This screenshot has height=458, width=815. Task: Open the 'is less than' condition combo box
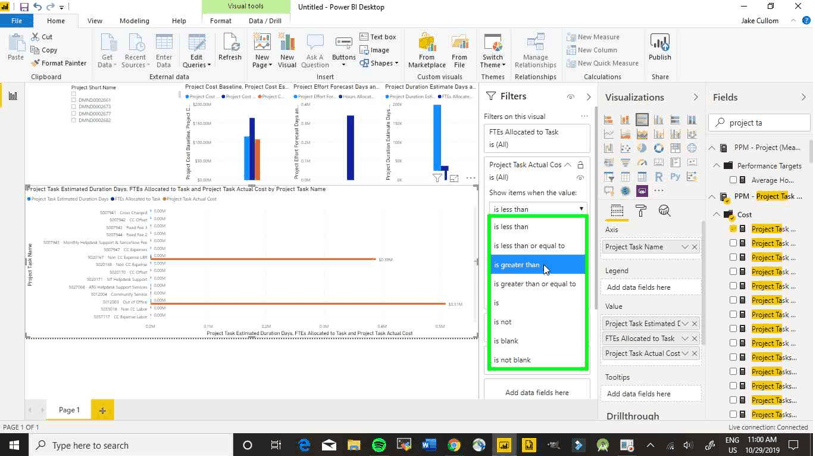[x=538, y=209]
